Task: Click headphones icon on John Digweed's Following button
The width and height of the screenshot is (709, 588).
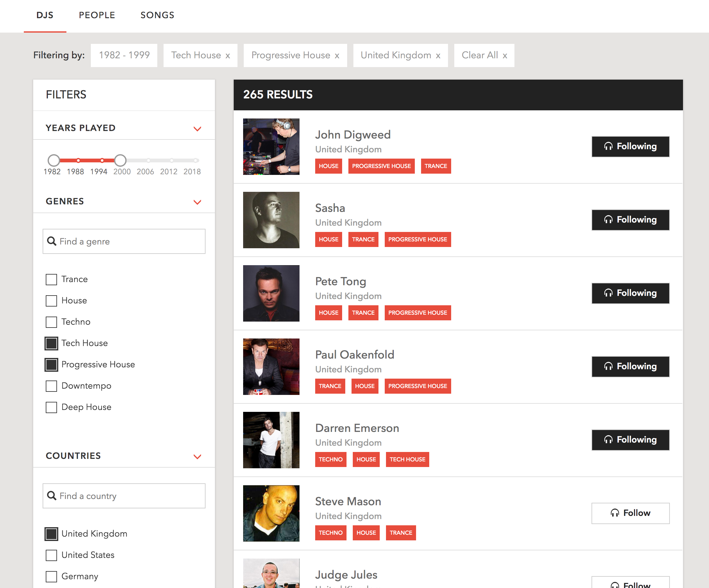Action: 608,146
